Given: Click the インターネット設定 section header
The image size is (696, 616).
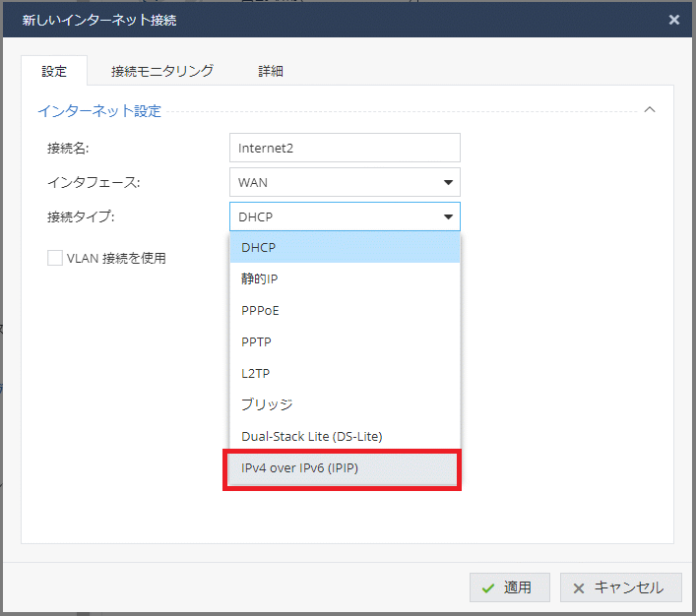Looking at the screenshot, I should (99, 111).
